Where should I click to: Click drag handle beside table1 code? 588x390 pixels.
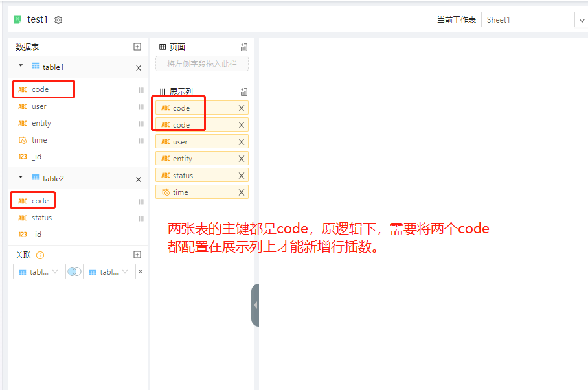[141, 91]
